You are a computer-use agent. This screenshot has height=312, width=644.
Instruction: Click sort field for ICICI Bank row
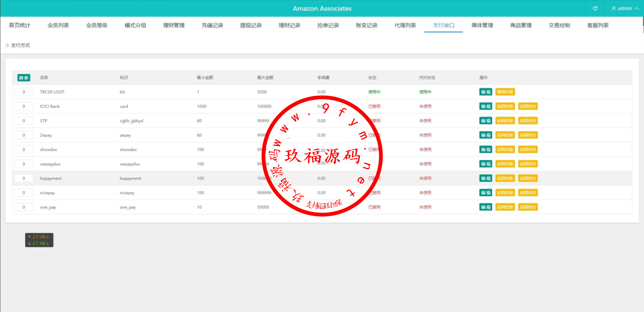click(x=24, y=106)
